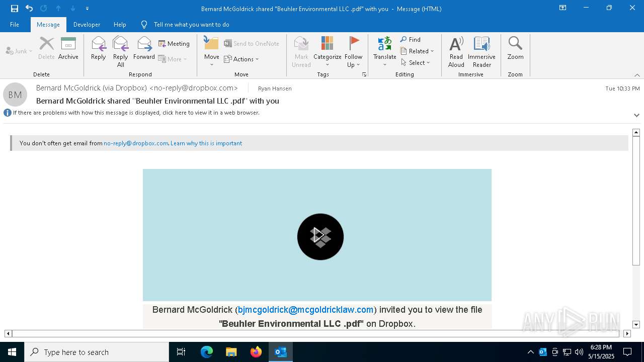Go to next item arrow
644x362 pixels.
tap(73, 8)
